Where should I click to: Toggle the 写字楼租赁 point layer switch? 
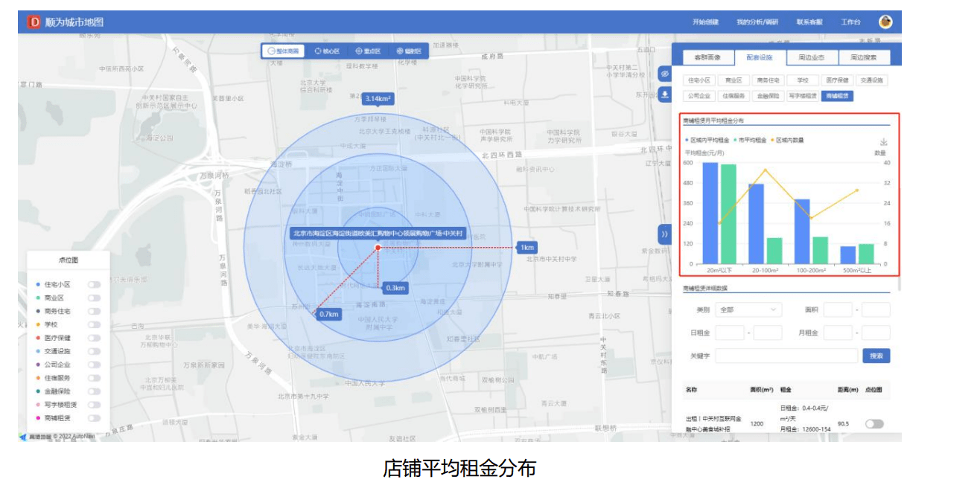[x=94, y=405]
